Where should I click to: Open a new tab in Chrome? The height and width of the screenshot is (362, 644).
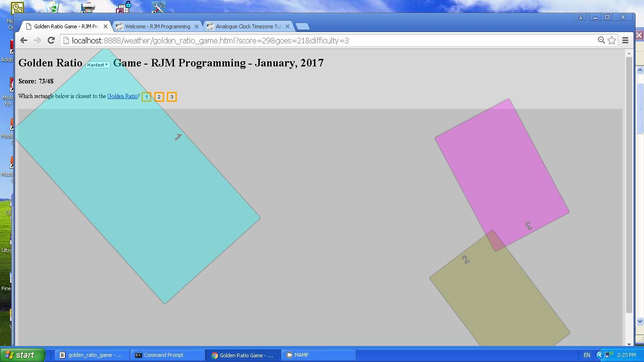coord(302,26)
